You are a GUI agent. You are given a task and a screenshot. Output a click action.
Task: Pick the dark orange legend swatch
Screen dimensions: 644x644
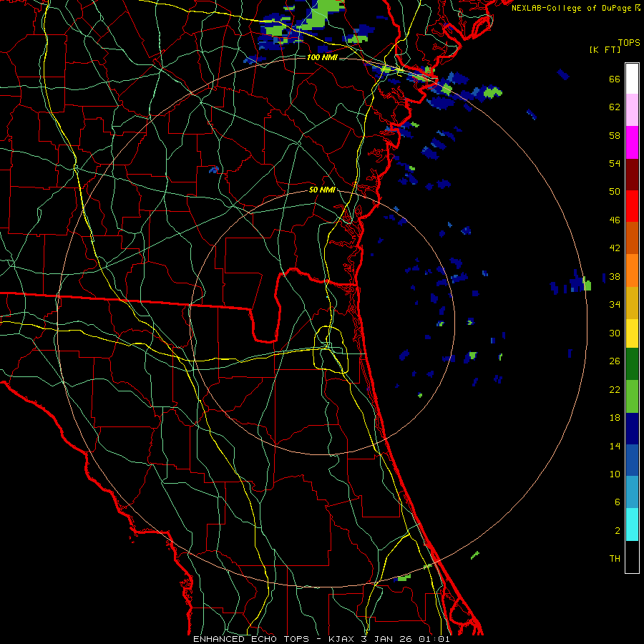(632, 238)
